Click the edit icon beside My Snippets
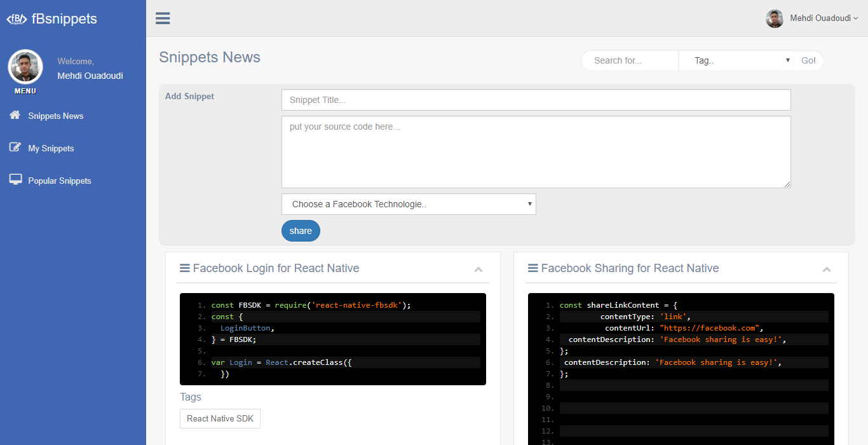The image size is (868, 445). pos(15,147)
